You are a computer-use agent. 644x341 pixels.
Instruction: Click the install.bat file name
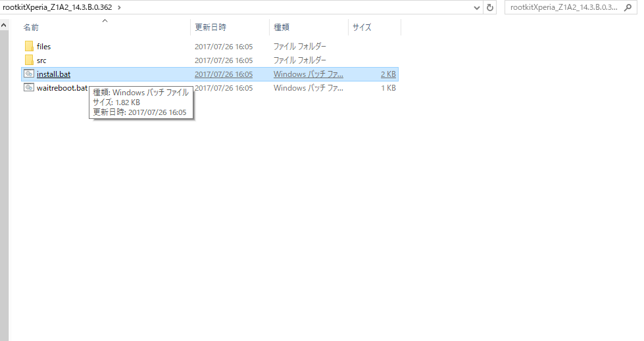[53, 74]
